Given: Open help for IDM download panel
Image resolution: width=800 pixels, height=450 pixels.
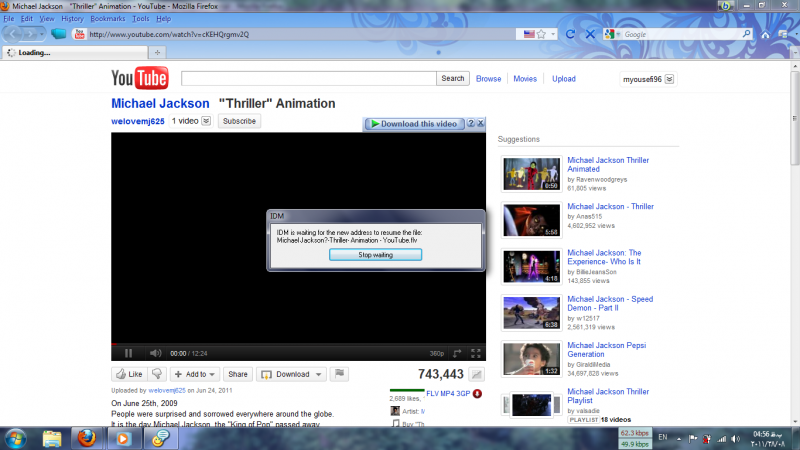Looking at the screenshot, I should click(471, 123).
